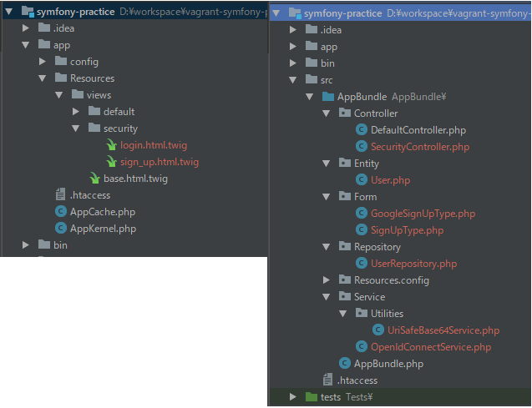Expand the bin folder in left panel
This screenshot has height=408, width=532.
(25, 244)
